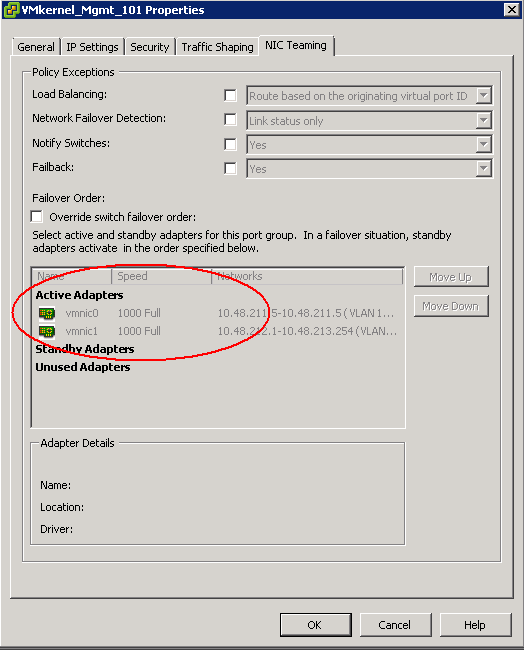Switch to the General tab

(x=36, y=47)
